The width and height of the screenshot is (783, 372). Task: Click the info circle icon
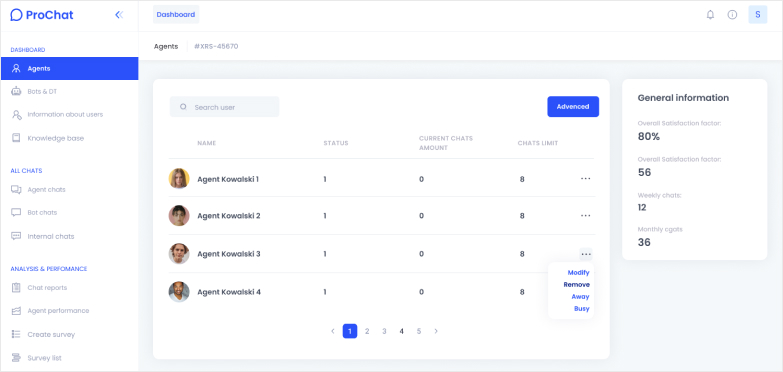[732, 15]
